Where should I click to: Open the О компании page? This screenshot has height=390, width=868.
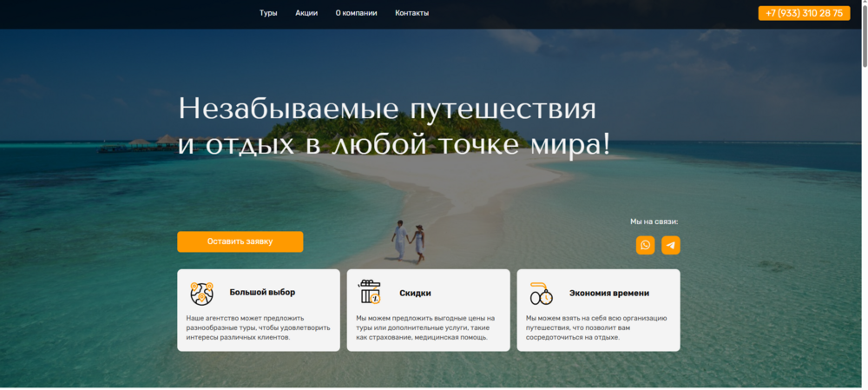point(356,13)
